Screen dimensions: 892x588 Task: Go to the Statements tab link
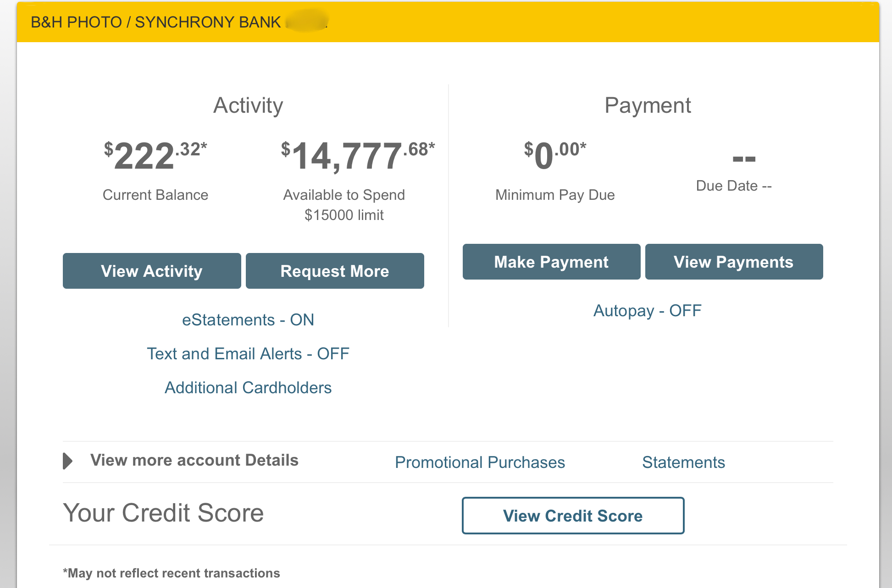click(x=683, y=462)
